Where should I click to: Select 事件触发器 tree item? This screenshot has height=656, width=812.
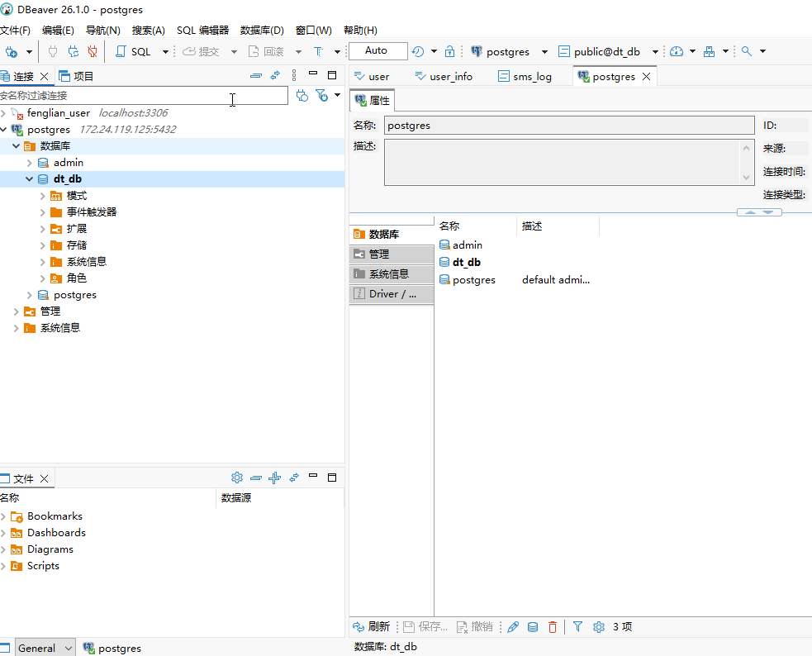(92, 212)
